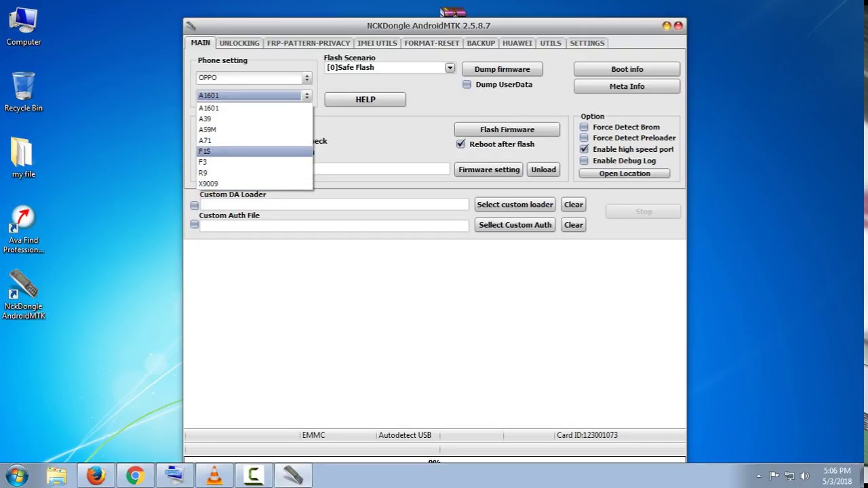Open the UNLOCKING tab
Viewport: 868px width, 488px height.
[x=239, y=43]
